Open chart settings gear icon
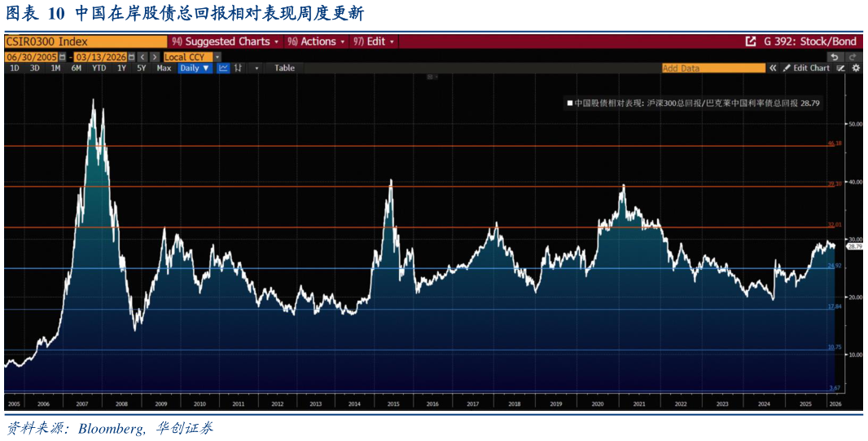Image resolution: width=868 pixels, height=441 pixels. coord(856,68)
